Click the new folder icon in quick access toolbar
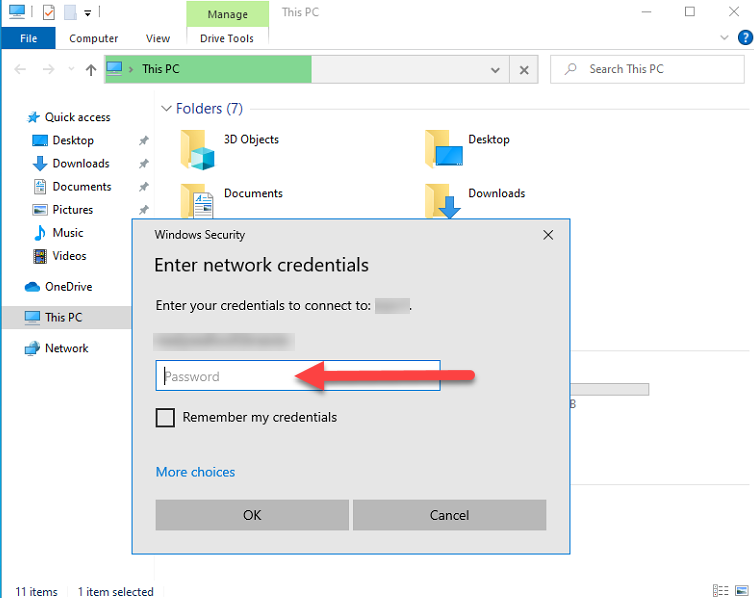 (70, 12)
